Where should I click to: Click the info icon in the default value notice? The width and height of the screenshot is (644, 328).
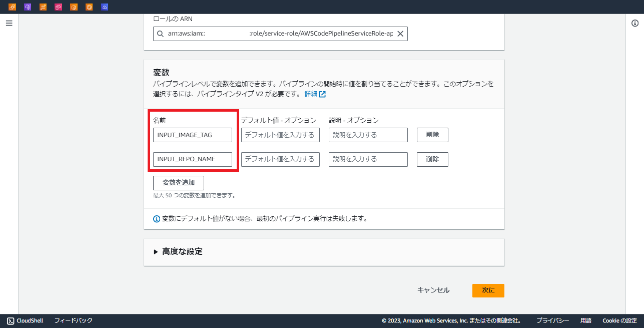[157, 219]
